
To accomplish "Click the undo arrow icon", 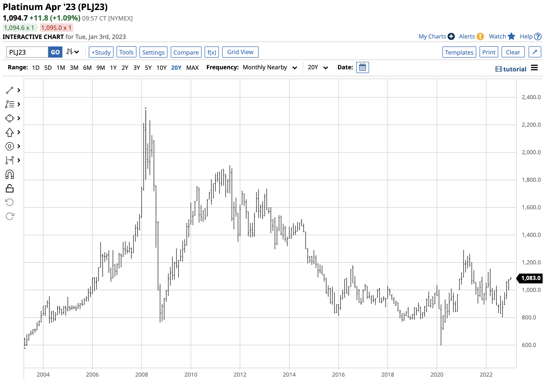I will point(10,203).
